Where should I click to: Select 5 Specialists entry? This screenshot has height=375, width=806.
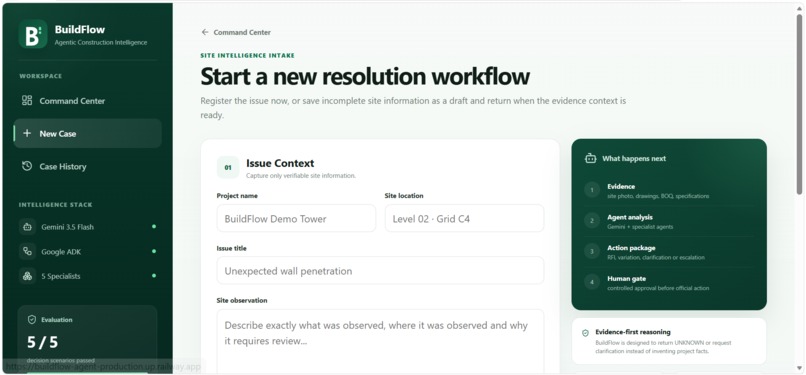click(x=87, y=276)
